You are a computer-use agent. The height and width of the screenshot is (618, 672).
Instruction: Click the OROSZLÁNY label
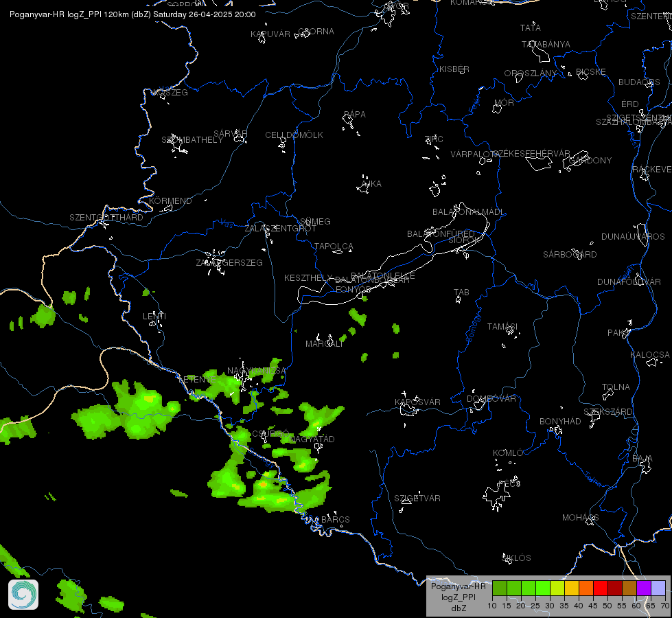click(530, 73)
